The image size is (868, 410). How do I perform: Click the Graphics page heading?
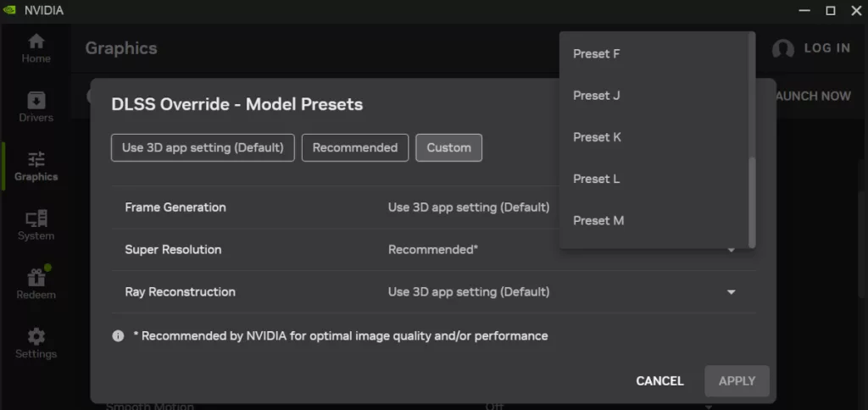pyautogui.click(x=121, y=48)
